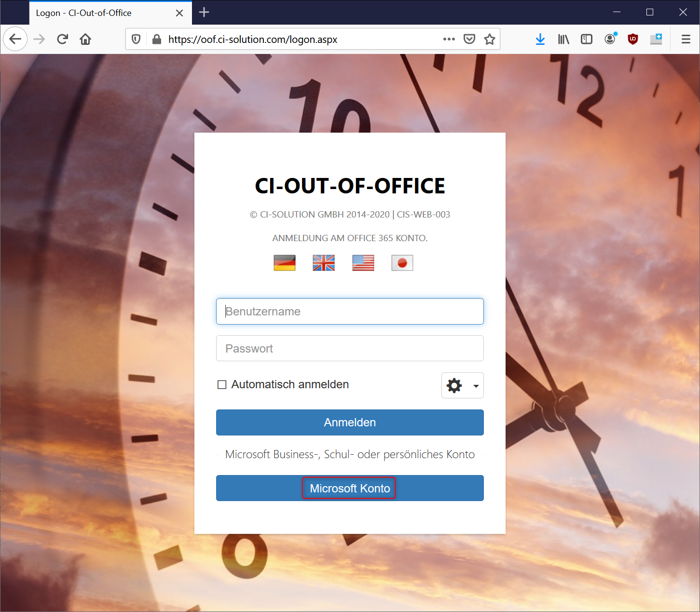Open tracking protection shield info
Screen dimensions: 700x612
click(x=136, y=39)
